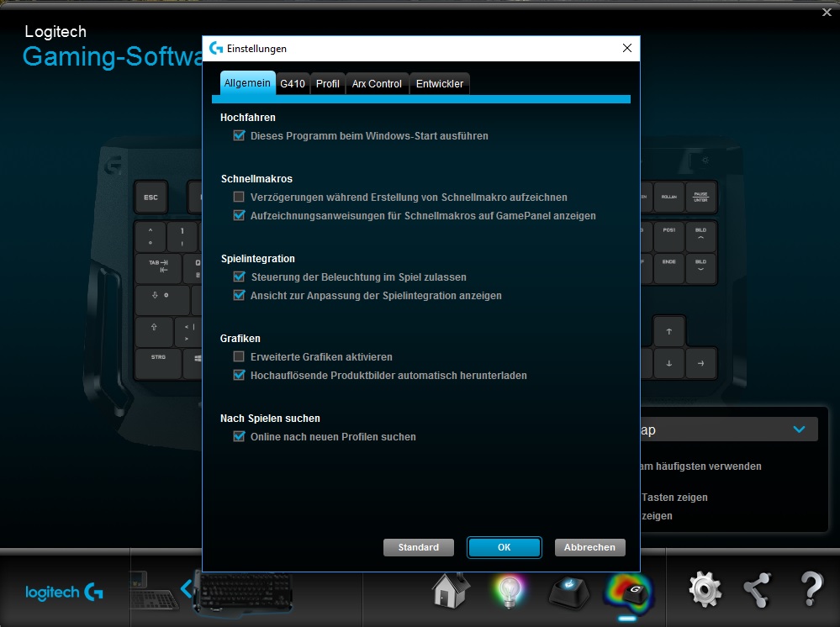840x627 pixels.
Task: Click the Grafiken section heading
Action: [x=240, y=339]
